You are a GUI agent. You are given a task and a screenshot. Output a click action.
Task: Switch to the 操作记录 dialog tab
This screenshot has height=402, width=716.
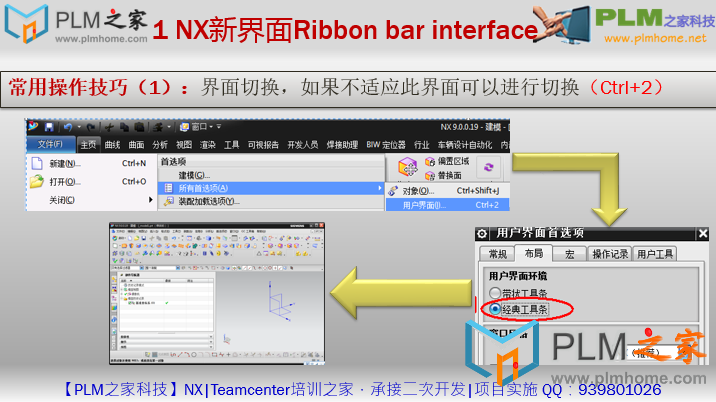click(610, 254)
